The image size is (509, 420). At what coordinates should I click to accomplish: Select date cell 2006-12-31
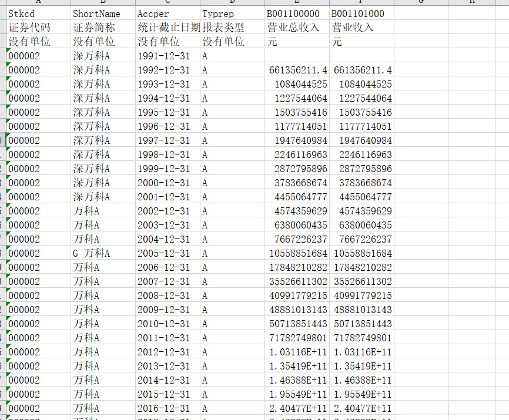click(168, 267)
